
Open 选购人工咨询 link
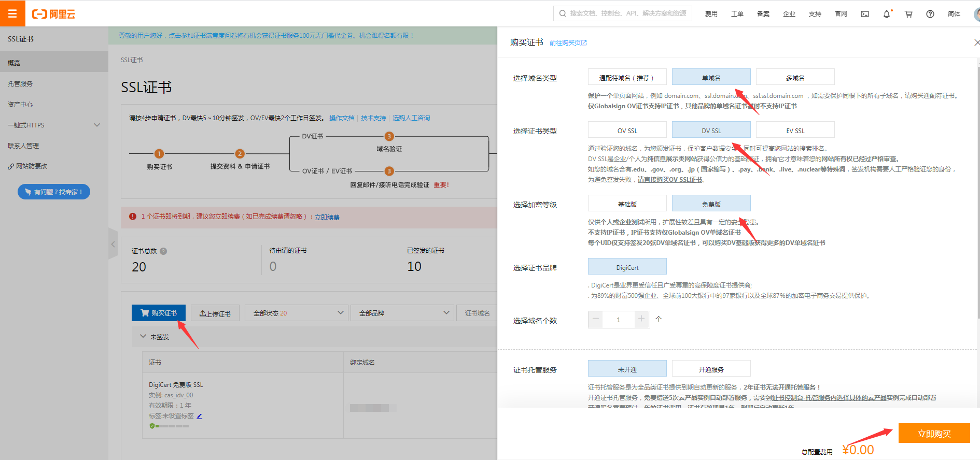pyautogui.click(x=411, y=118)
